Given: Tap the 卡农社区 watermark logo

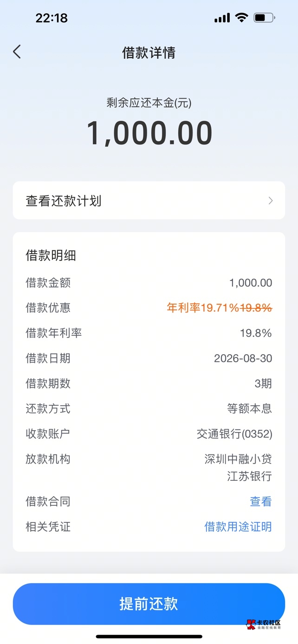Looking at the screenshot, I should 264,624.
